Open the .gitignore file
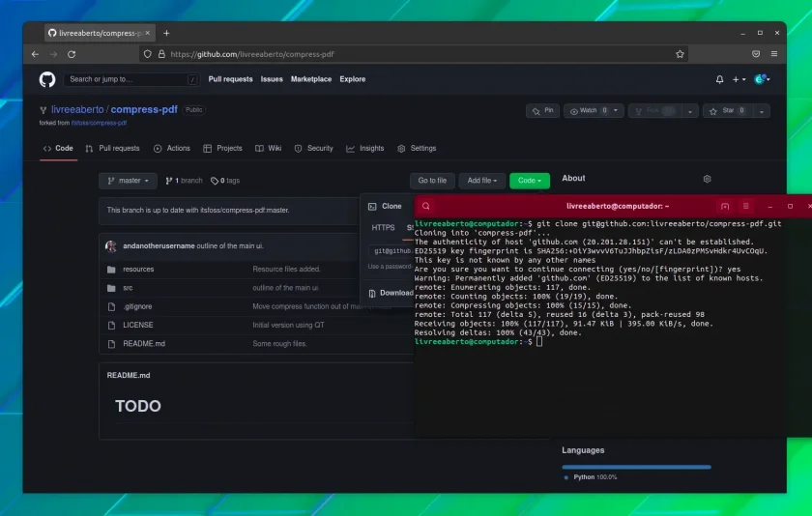The height and width of the screenshot is (516, 812). point(137,306)
